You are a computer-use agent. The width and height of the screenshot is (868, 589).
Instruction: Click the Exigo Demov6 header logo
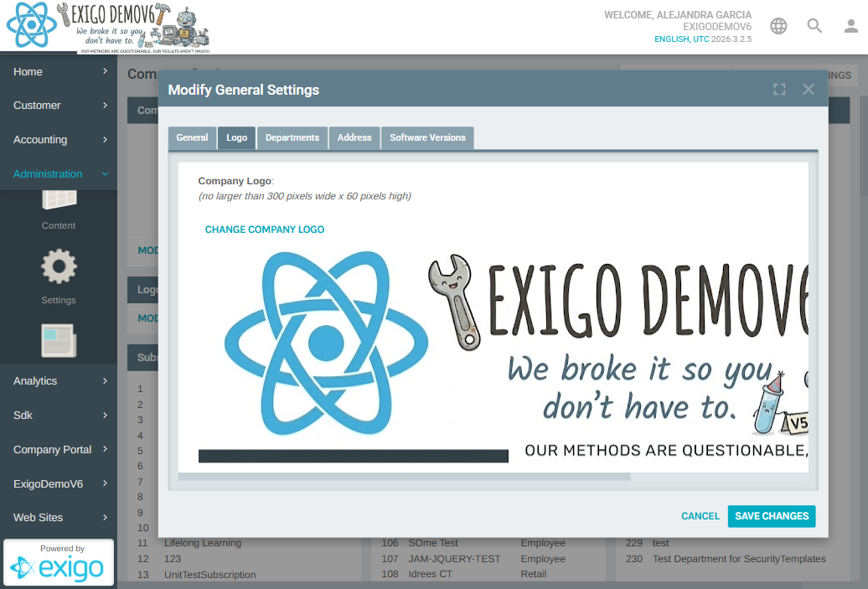point(108,27)
